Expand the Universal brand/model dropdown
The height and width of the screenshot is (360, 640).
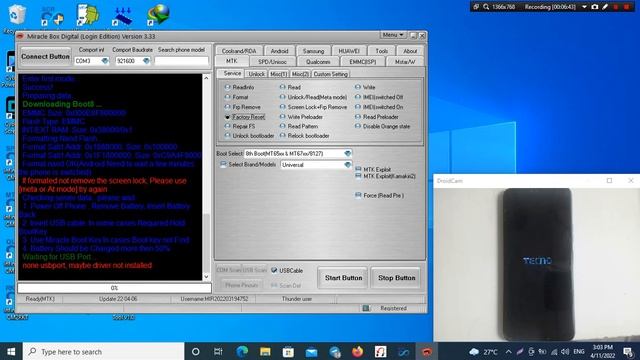[x=347, y=164]
